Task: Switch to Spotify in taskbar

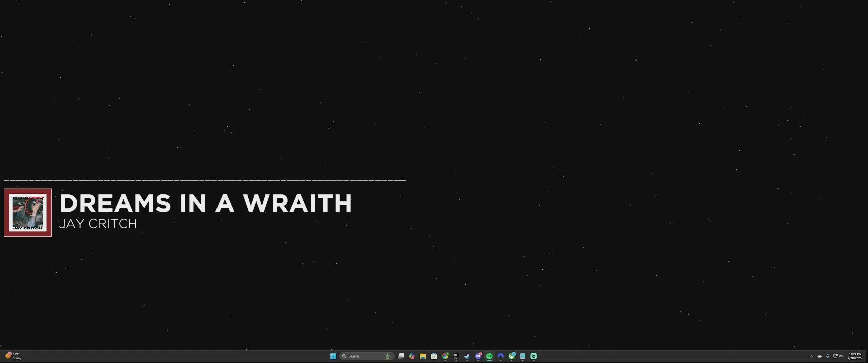Action: [x=490, y=356]
